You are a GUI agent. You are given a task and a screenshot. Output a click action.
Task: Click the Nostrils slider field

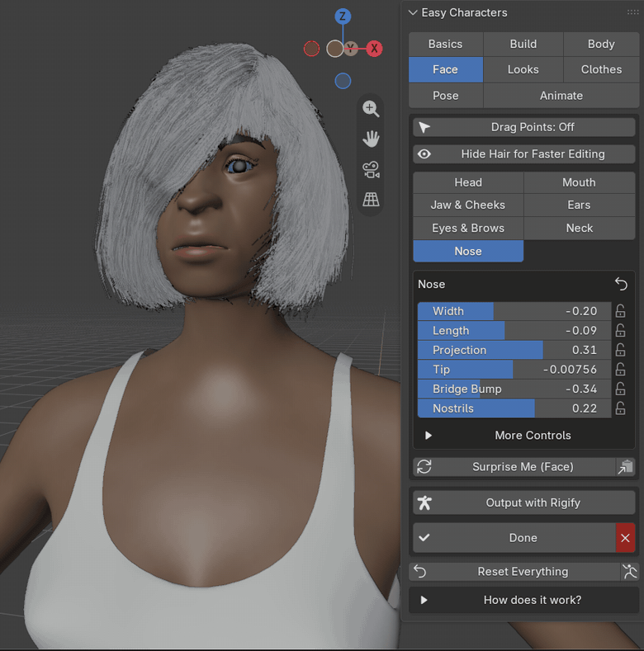click(514, 408)
